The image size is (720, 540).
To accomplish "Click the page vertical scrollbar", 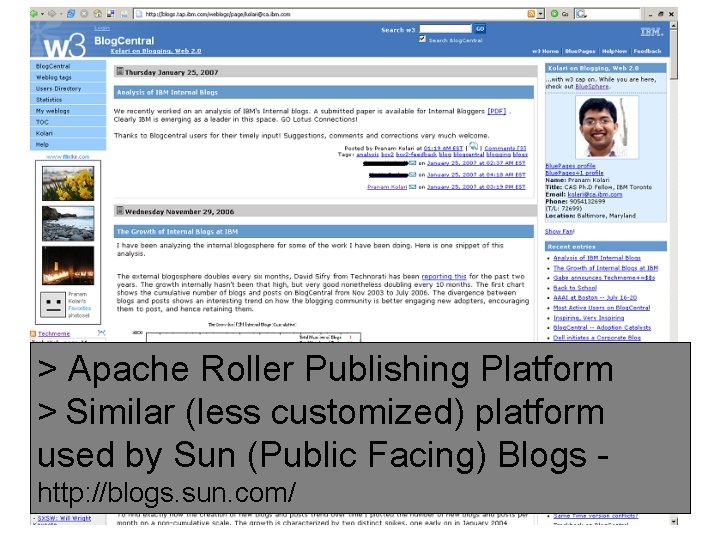I will click(674, 271).
